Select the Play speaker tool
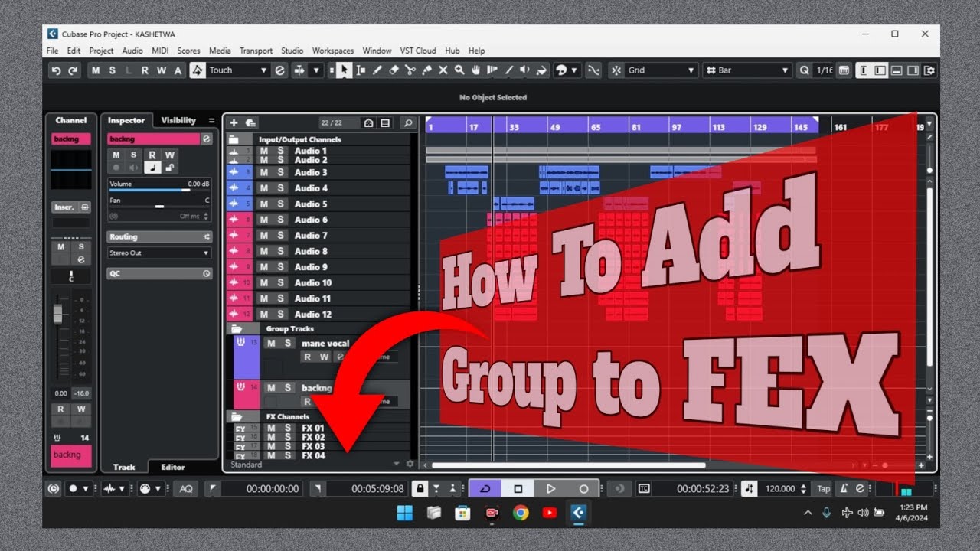The image size is (980, 551). tap(524, 70)
